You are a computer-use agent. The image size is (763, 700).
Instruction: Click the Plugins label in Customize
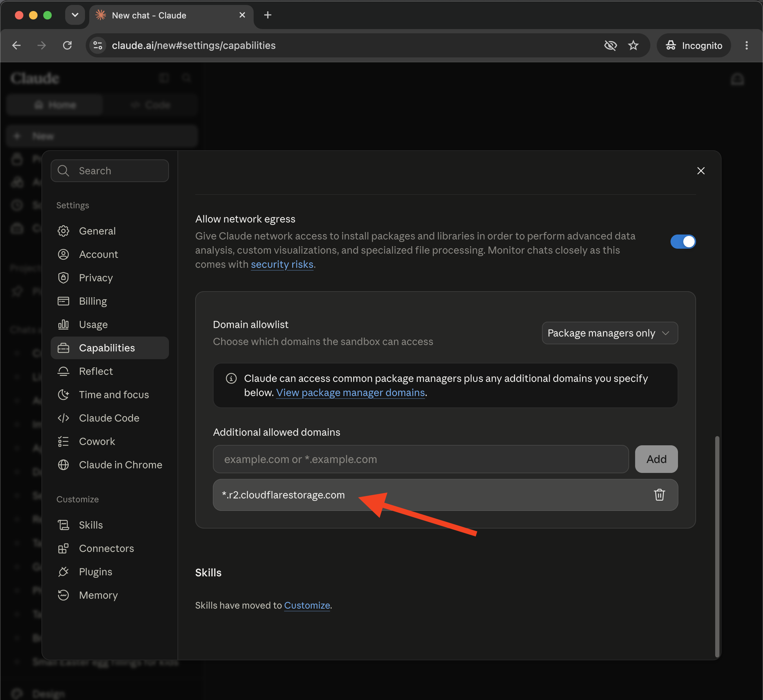95,572
